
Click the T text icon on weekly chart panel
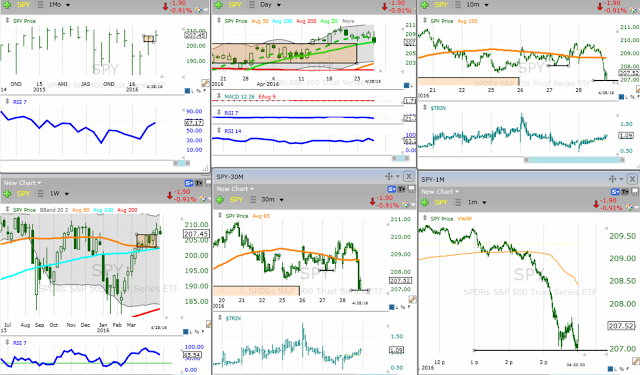(199, 183)
